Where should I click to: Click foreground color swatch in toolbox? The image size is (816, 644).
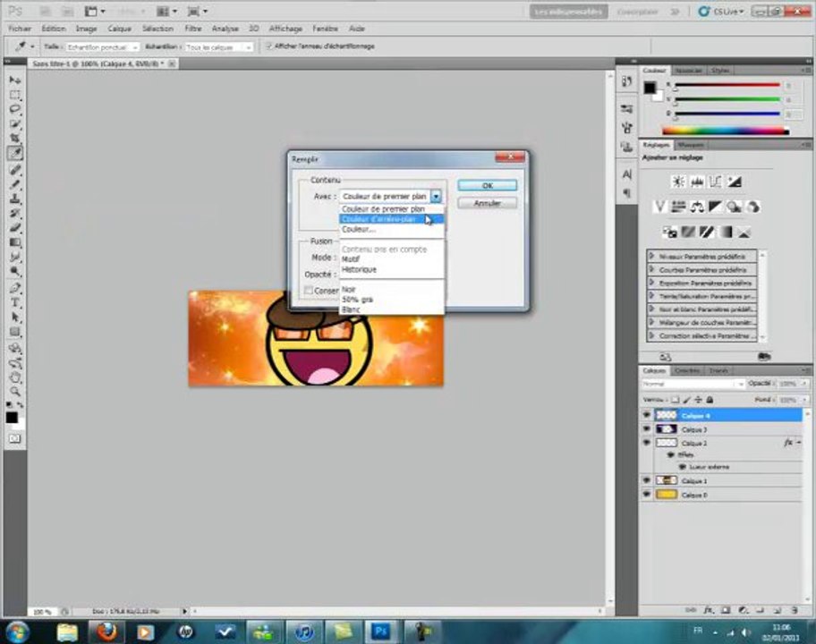point(12,418)
